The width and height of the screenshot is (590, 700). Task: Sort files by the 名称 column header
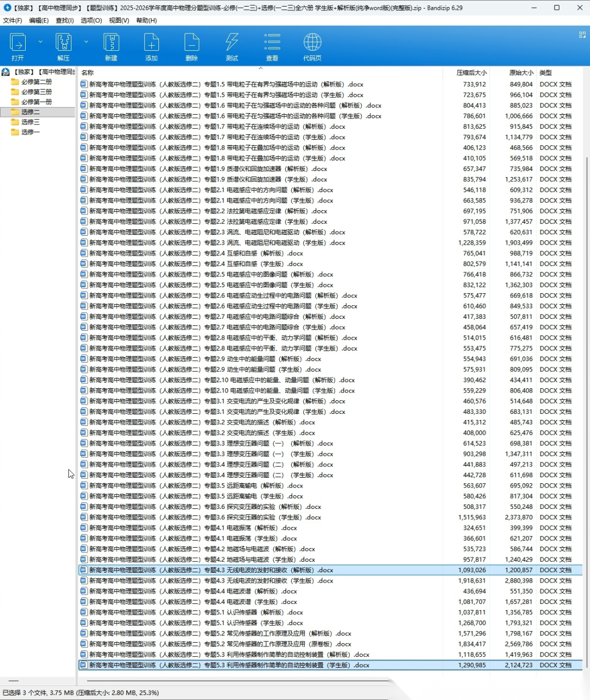(x=87, y=73)
